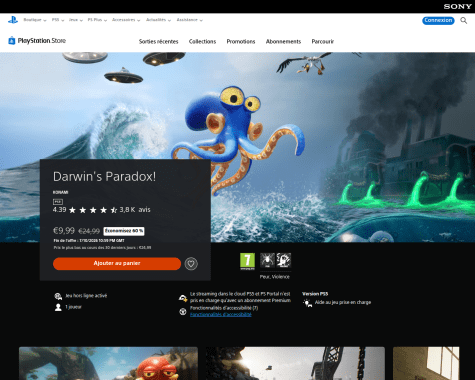Screen dimensions: 475x380
Task: Click the PS5 platform badge
Action: pyautogui.click(x=58, y=202)
